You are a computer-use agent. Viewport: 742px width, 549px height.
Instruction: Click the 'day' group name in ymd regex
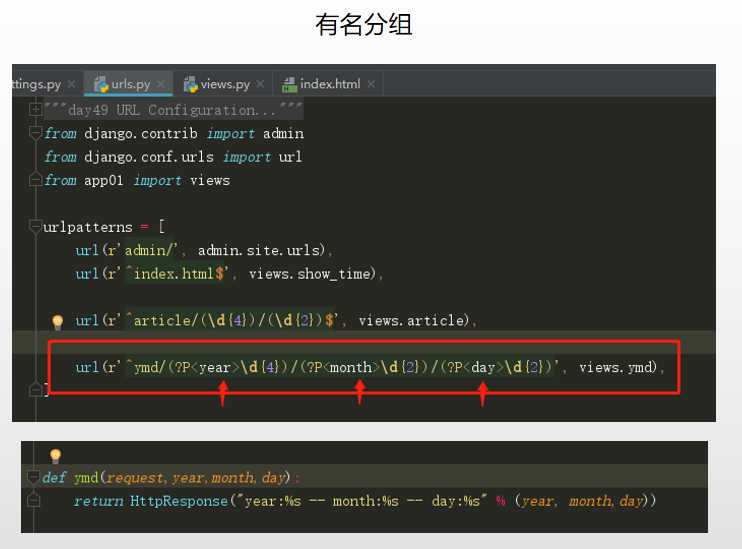point(483,367)
